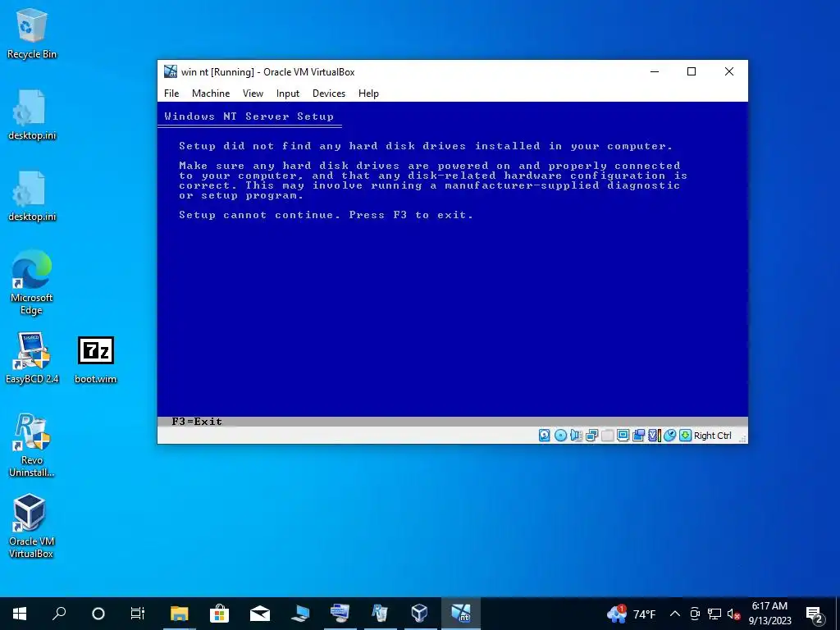840x630 pixels.
Task: Click the keyboard capture green arrow icon
Action: [685, 436]
